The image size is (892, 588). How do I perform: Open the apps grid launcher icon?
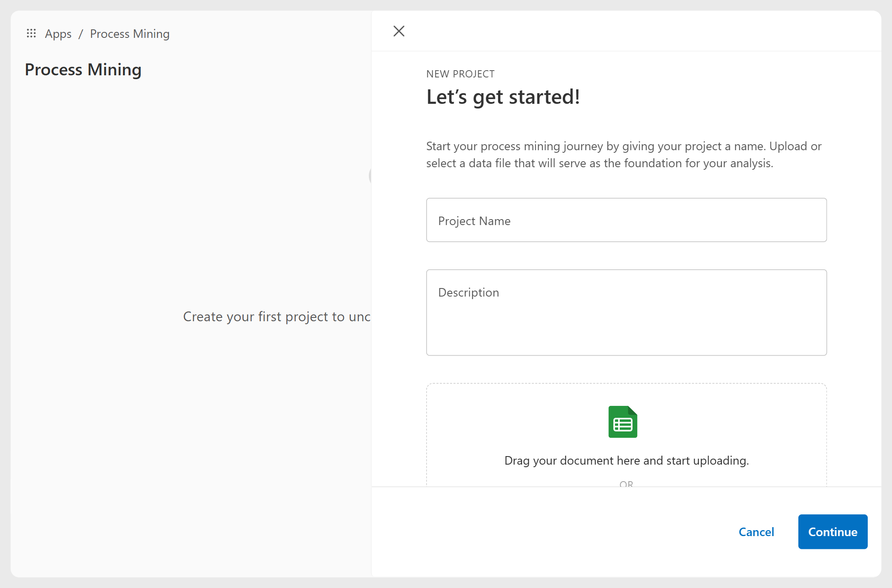point(31,33)
